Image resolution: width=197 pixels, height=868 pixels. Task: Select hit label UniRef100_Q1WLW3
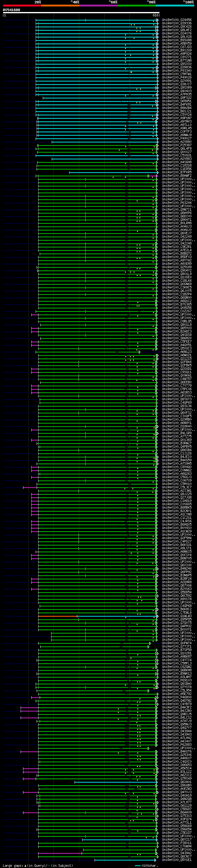coord(177,616)
